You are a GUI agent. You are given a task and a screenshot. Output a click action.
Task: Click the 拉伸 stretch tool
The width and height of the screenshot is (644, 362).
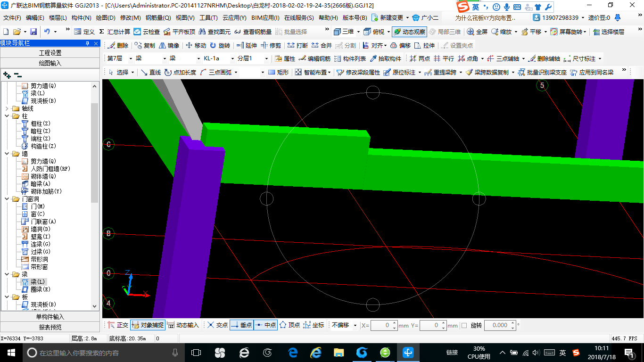coord(424,46)
